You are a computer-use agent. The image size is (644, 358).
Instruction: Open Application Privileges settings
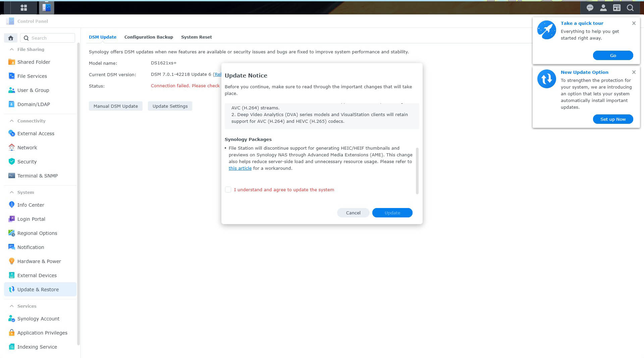(40, 333)
